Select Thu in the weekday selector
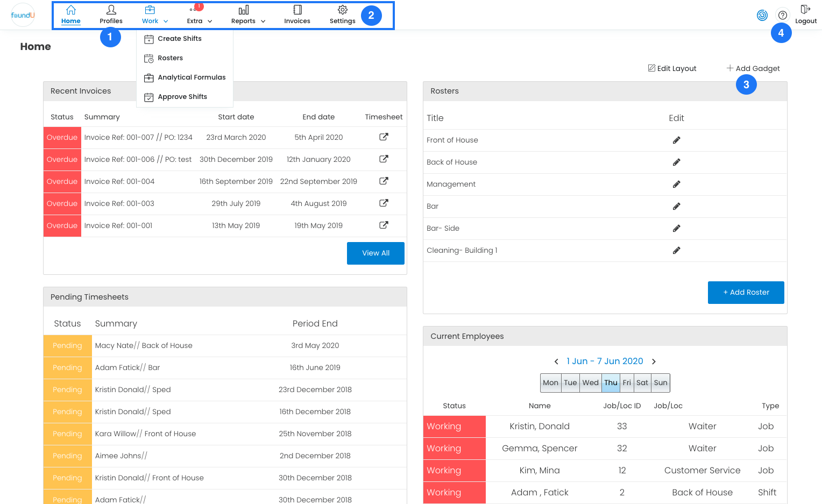Image resolution: width=822 pixels, height=504 pixels. tap(611, 383)
